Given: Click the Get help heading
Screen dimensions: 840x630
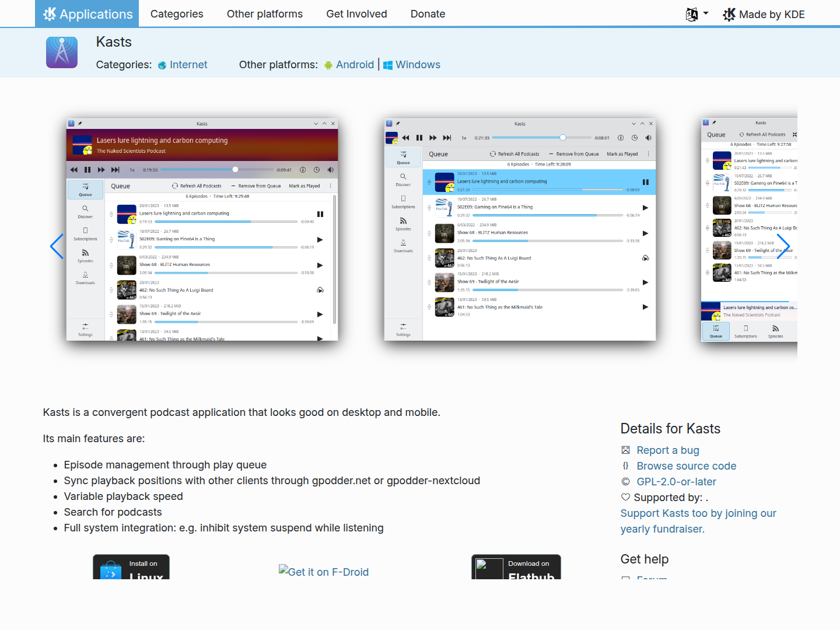Looking at the screenshot, I should [645, 559].
